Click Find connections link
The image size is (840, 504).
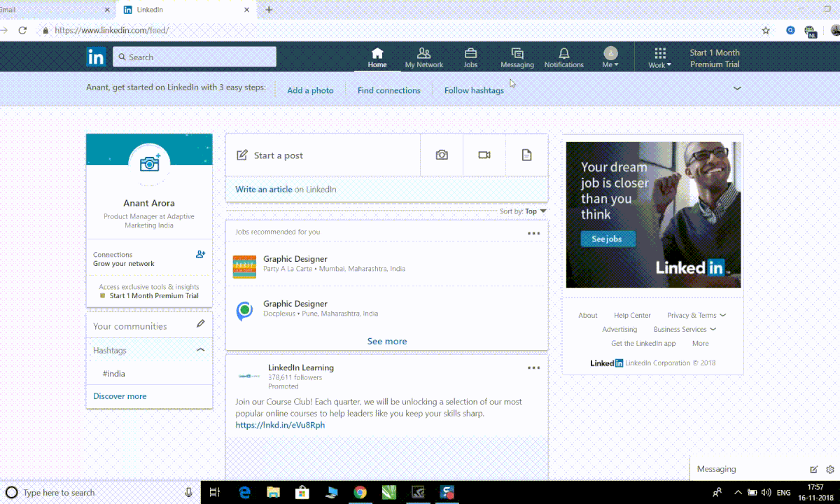(389, 90)
